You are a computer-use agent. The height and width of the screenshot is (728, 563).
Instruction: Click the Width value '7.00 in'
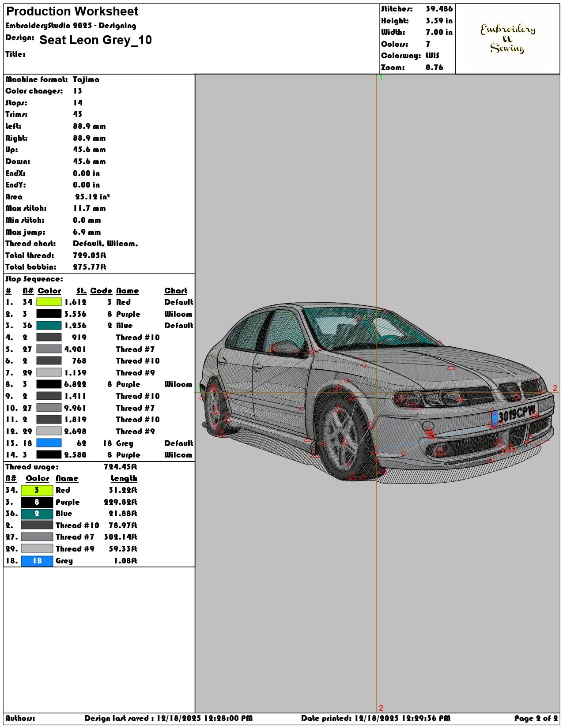coord(439,32)
